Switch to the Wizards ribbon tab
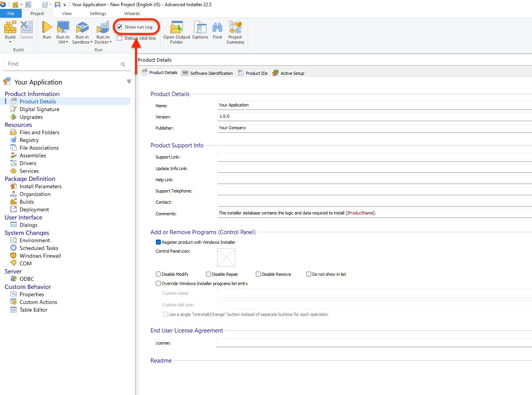Image resolution: width=532 pixels, height=395 pixels. [132, 14]
